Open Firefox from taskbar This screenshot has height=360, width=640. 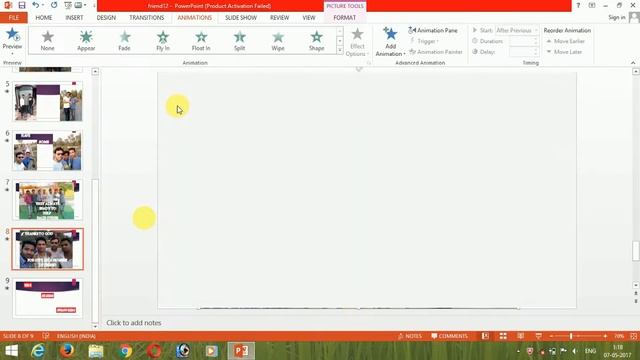click(x=67, y=351)
